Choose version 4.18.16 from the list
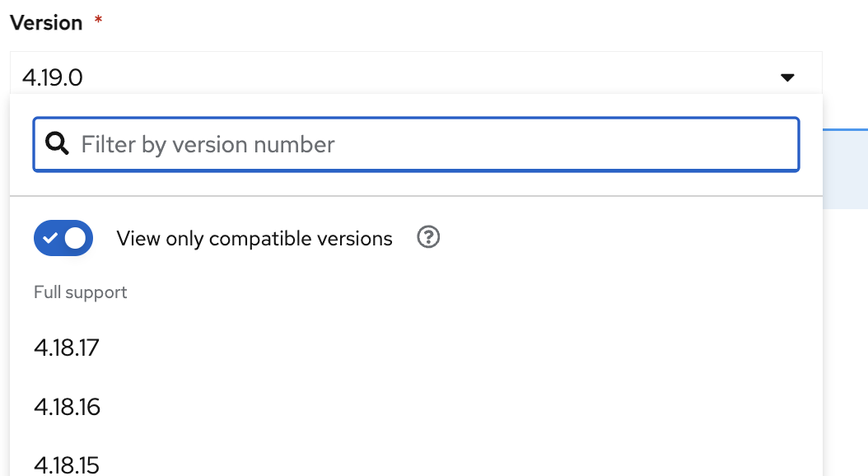Image resolution: width=868 pixels, height=476 pixels. 68,407
